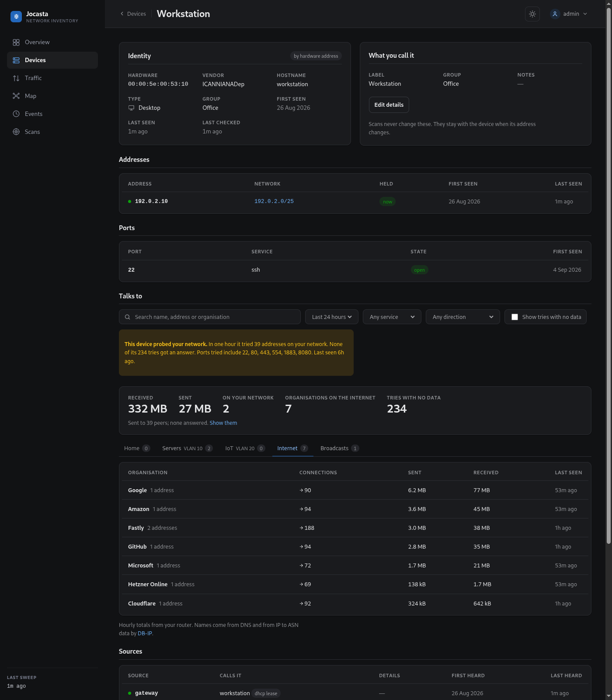This screenshot has width=612, height=700.
Task: Click the Devices sidebar icon
Action: click(16, 60)
